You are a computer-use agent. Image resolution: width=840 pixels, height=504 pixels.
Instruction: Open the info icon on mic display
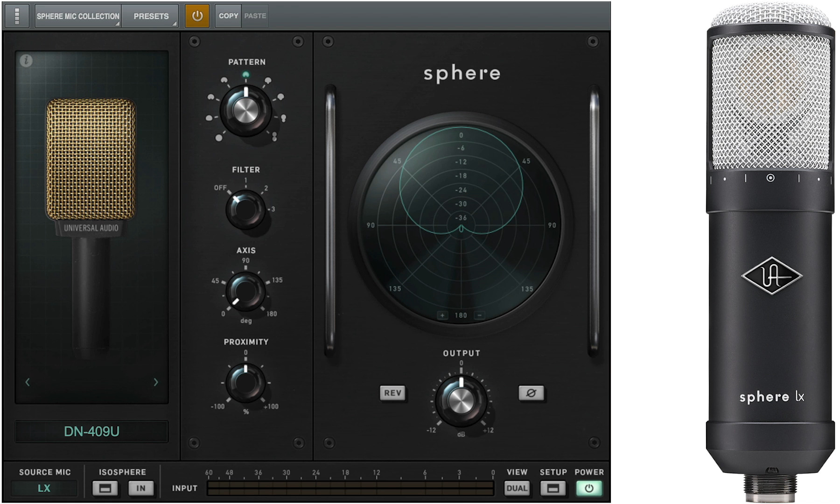coord(26,60)
